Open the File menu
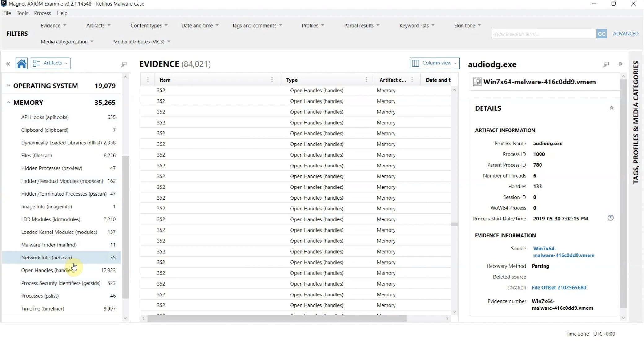The width and height of the screenshot is (644, 341). [x=7, y=13]
